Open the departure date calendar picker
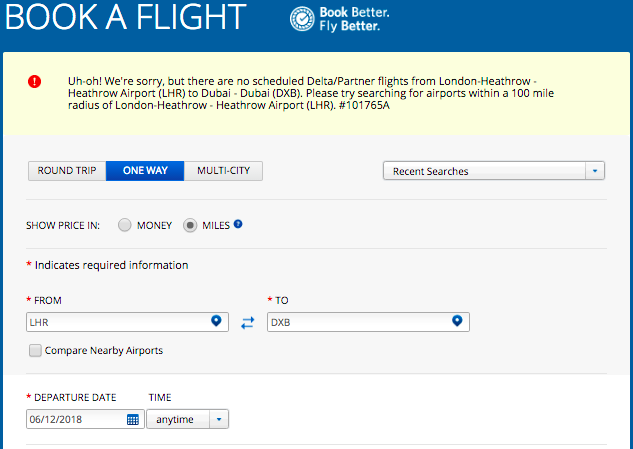 133,420
